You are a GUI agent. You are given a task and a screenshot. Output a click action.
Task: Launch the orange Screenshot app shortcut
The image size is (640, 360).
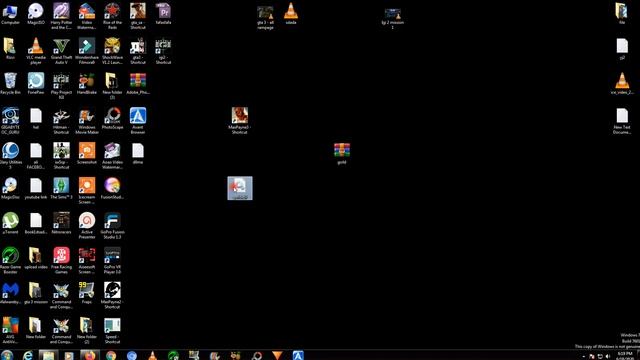[87, 153]
